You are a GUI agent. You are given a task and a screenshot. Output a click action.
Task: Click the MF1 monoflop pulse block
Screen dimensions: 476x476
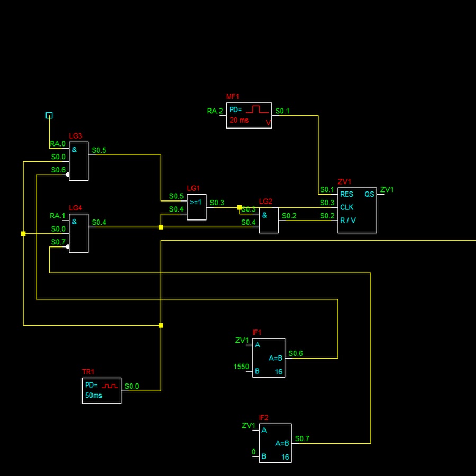[x=249, y=115]
